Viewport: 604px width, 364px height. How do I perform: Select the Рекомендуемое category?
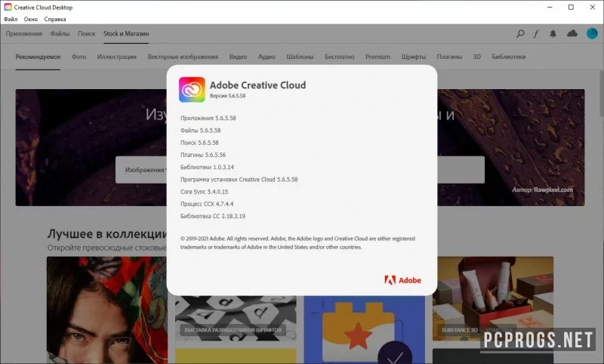[x=38, y=57]
